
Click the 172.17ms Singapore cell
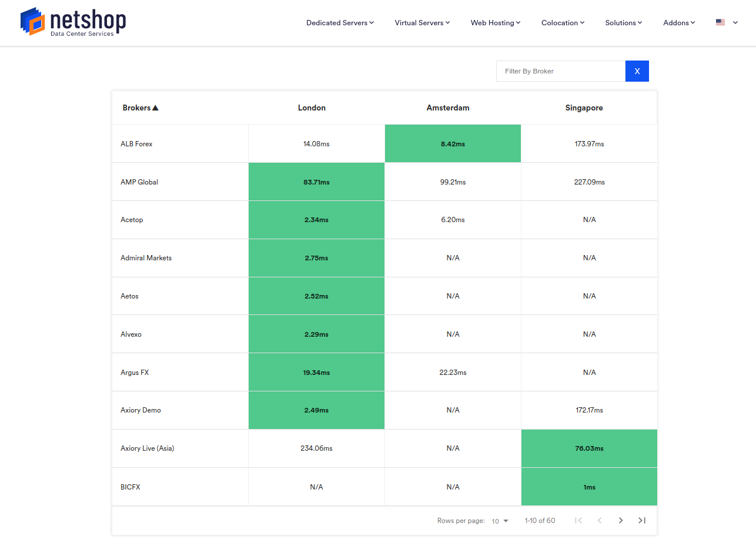click(589, 410)
